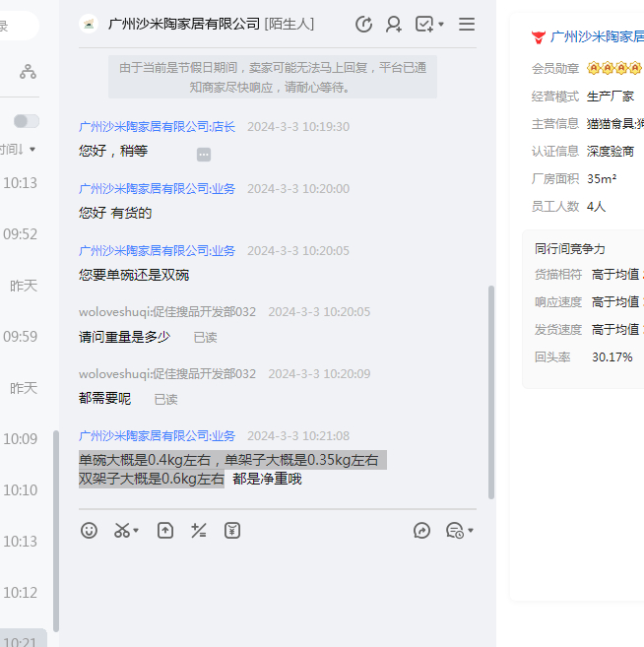Click the upload file icon

165,531
